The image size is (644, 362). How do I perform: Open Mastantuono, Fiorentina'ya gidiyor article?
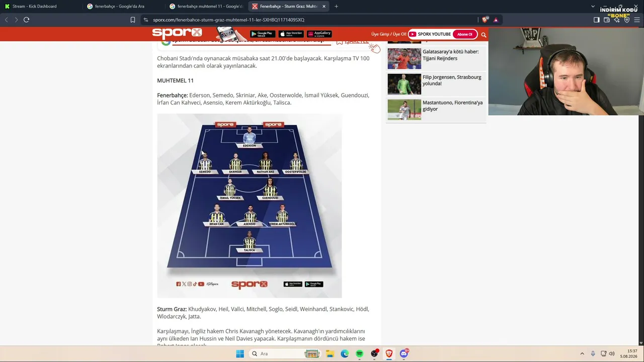click(453, 106)
